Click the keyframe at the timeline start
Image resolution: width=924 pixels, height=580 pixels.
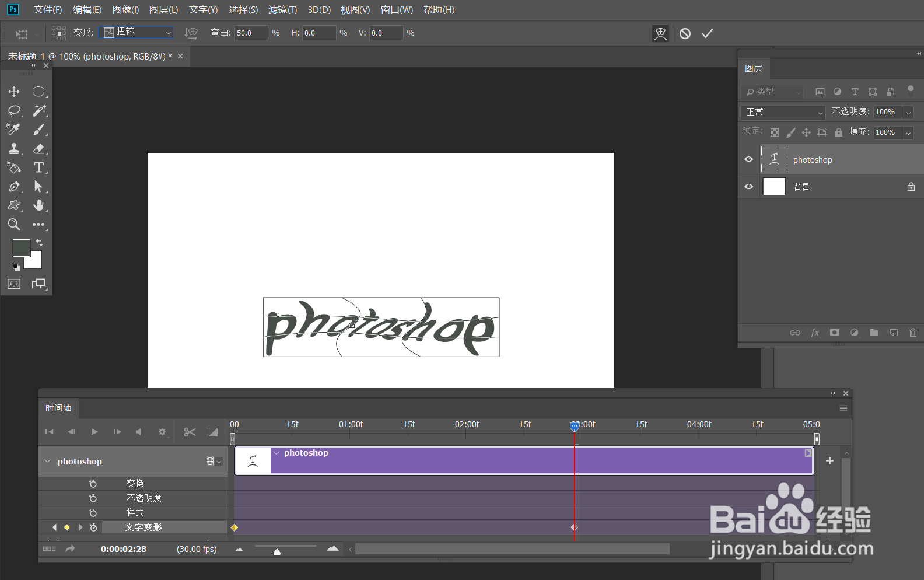[x=235, y=527]
